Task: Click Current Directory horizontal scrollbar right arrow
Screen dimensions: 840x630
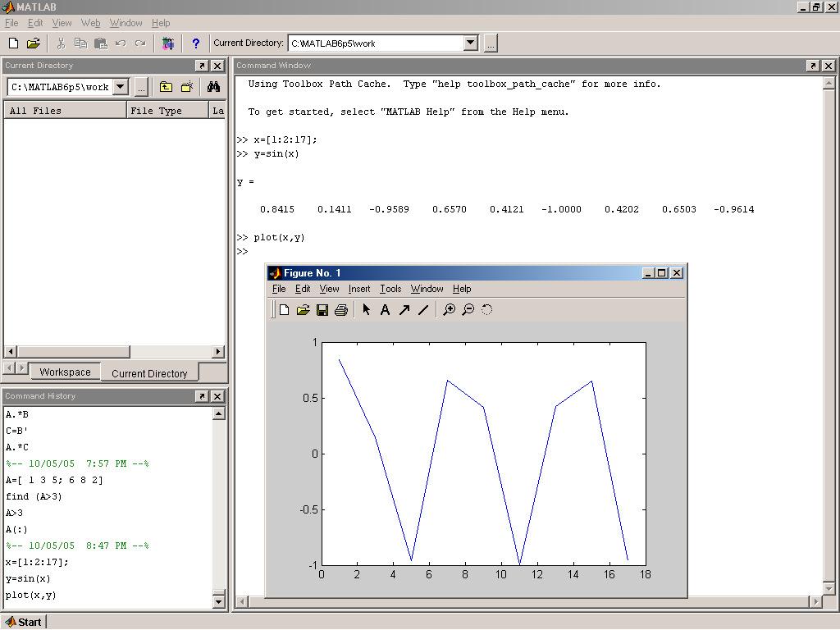Action: pyautogui.click(x=217, y=351)
